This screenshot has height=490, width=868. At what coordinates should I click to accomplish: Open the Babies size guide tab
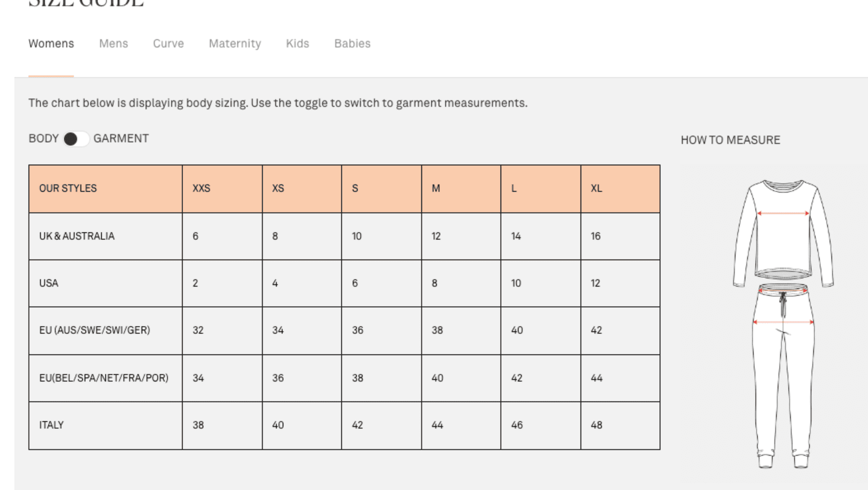(352, 43)
